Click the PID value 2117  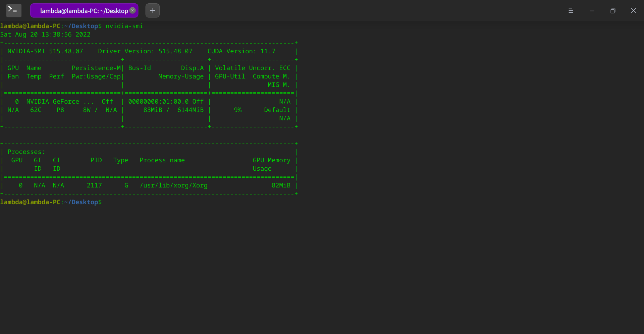[94, 185]
